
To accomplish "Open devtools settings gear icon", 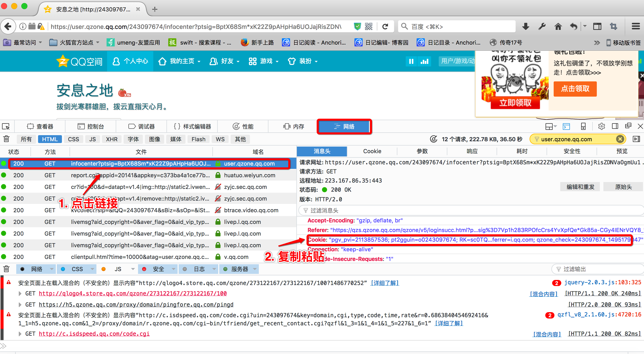I will pyautogui.click(x=601, y=126).
